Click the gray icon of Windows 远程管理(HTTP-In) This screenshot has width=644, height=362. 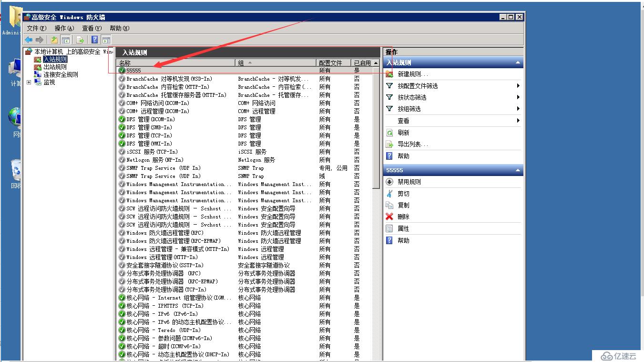point(122,257)
